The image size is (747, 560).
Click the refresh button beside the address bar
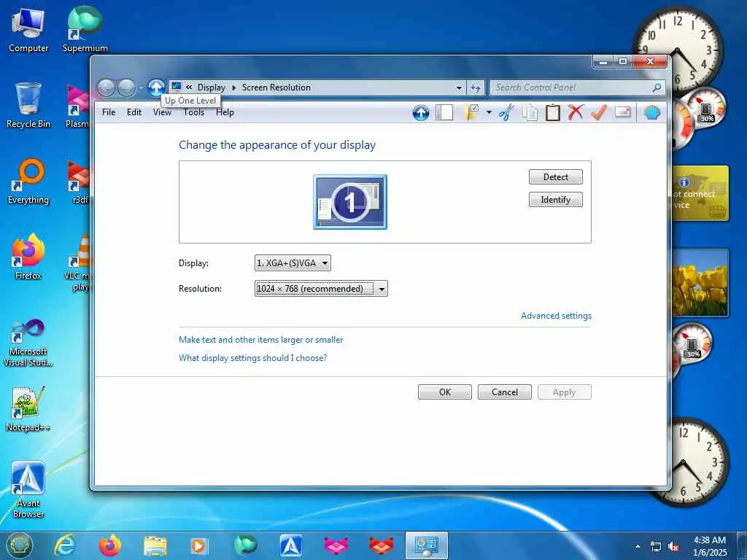[x=476, y=87]
